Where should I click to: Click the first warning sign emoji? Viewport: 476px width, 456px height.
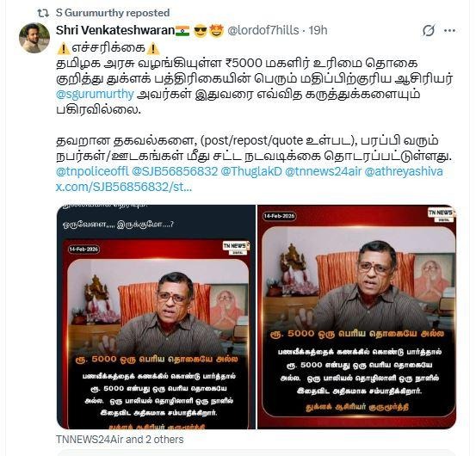pos(64,48)
